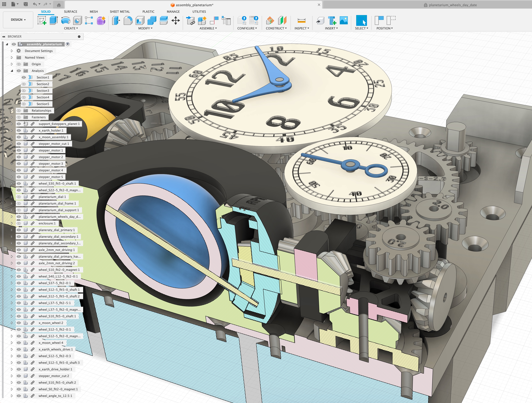Click the Save disk icon
532x403 pixels.
(x=26, y=4)
